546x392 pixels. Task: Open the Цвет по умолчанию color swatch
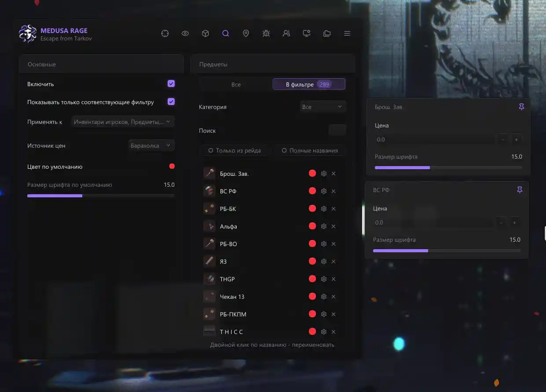pos(172,167)
